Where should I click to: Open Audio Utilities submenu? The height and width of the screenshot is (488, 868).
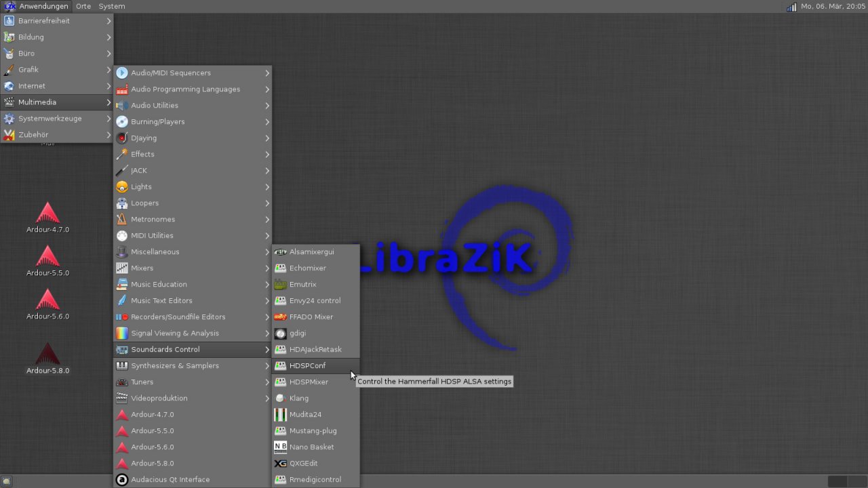[193, 105]
